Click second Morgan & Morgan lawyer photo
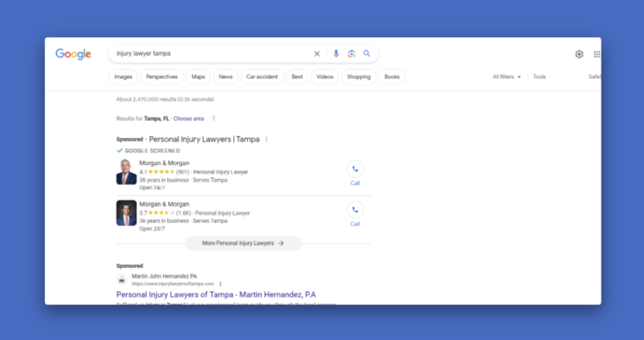The width and height of the screenshot is (644, 340). 126,213
